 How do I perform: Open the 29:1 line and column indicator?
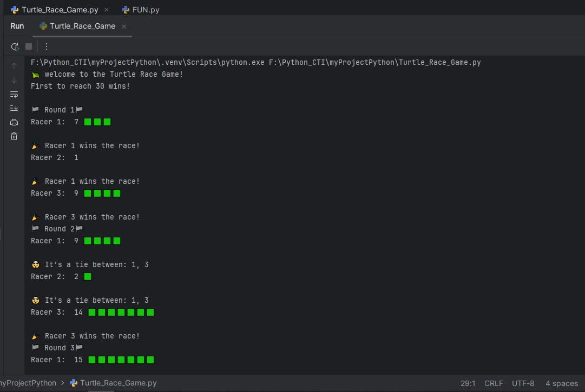[468, 383]
